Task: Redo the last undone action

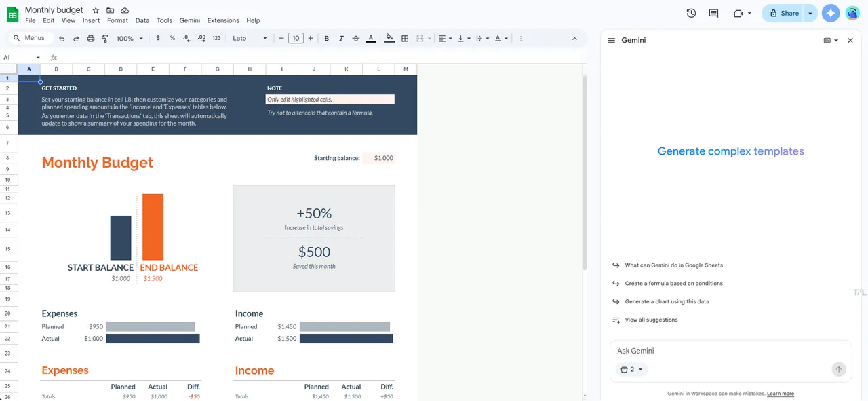Action: tap(76, 39)
